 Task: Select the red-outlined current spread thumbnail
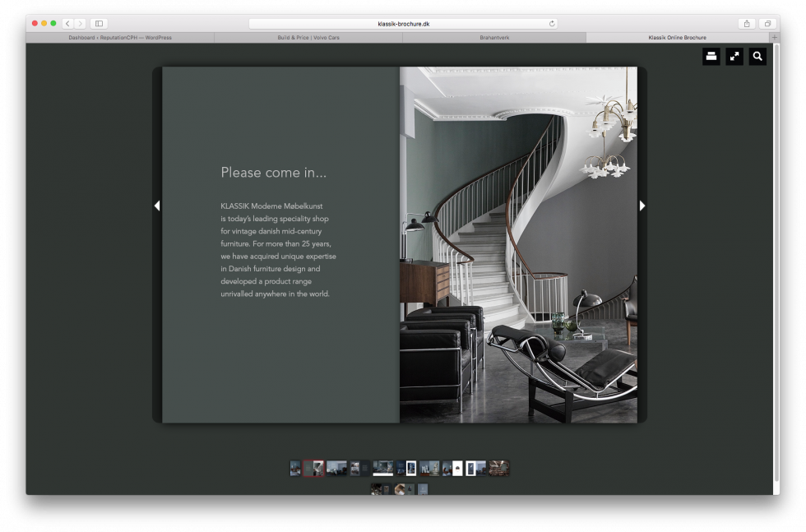coord(313,468)
